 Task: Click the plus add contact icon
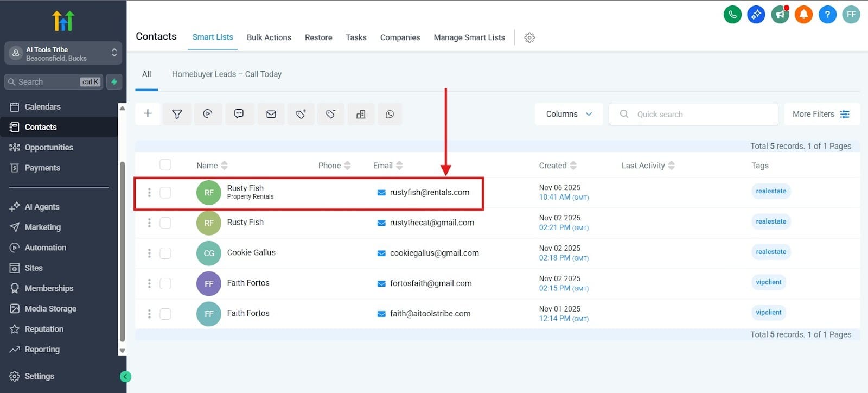pos(148,114)
